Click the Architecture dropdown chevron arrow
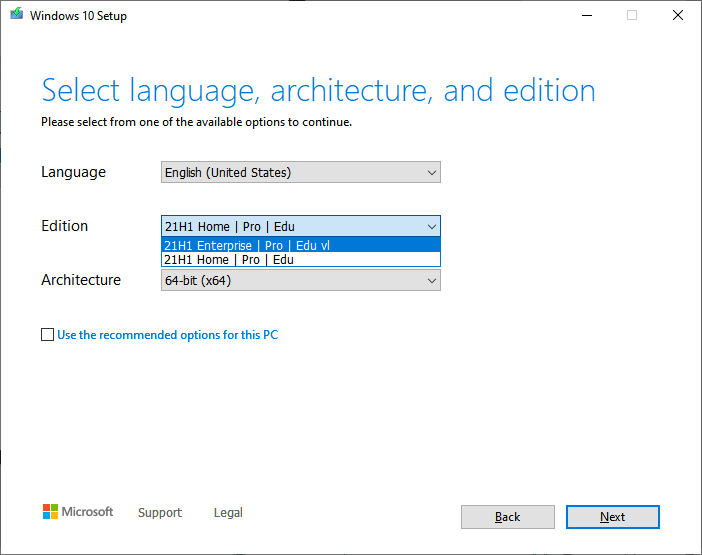Viewport: 702px width, 555px height. point(432,281)
